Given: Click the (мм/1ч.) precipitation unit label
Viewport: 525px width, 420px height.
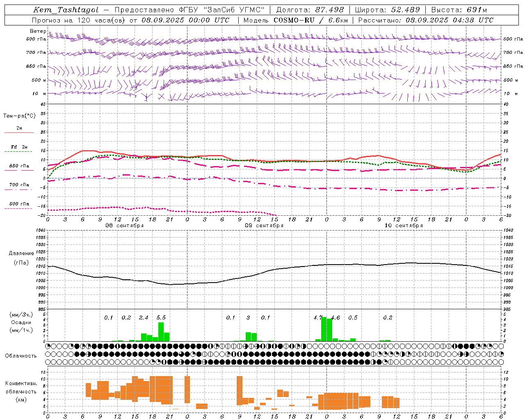Looking at the screenshot, I should point(21,330).
